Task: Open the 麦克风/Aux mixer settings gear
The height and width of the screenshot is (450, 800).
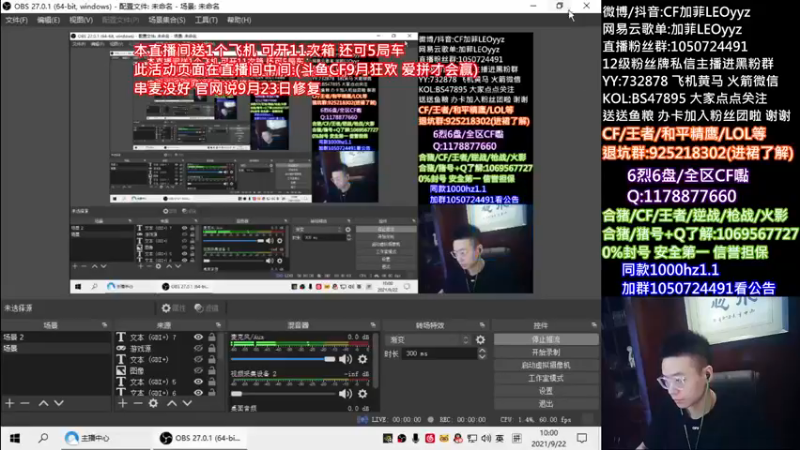Action: pos(363,359)
